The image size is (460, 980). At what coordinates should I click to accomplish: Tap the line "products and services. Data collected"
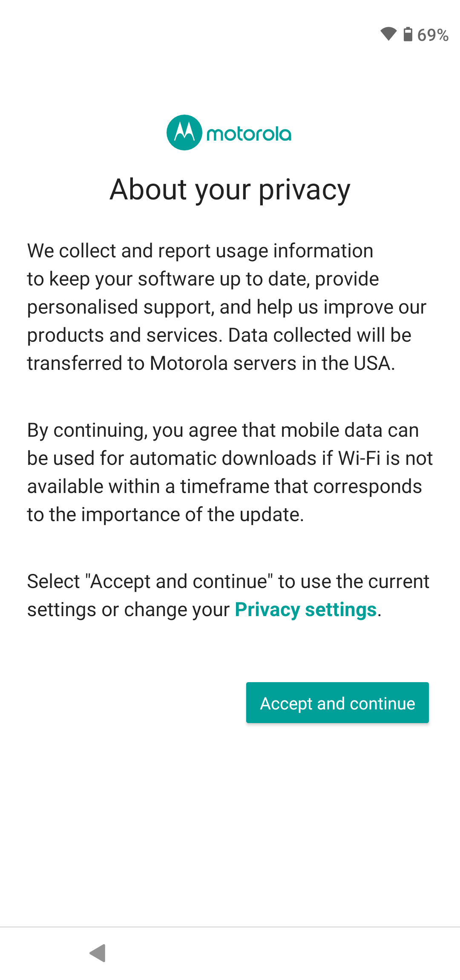pyautogui.click(x=219, y=335)
